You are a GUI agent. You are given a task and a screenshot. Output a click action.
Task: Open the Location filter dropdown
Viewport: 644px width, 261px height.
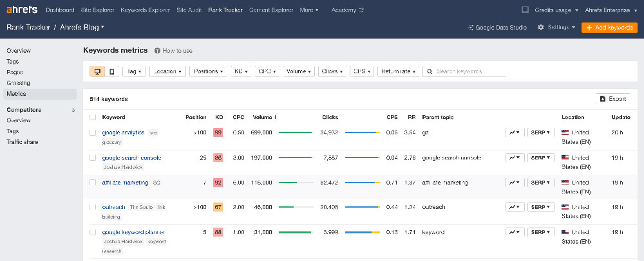coord(167,71)
